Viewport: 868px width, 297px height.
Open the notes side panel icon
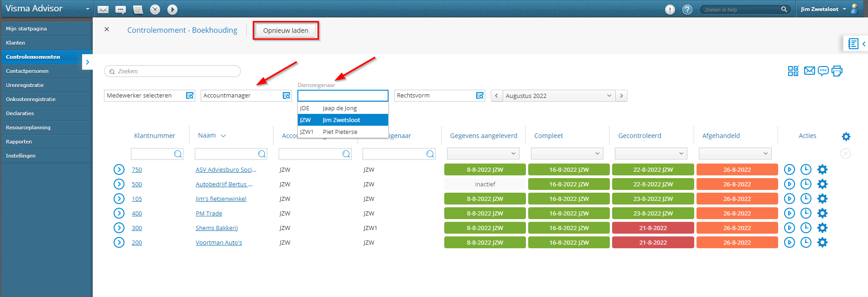tap(853, 44)
